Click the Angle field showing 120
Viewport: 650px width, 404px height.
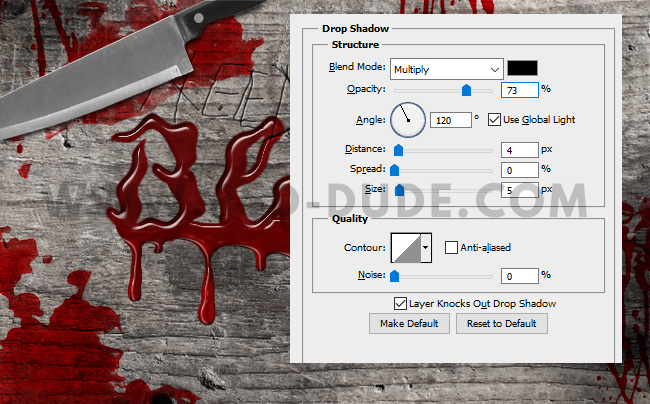point(451,120)
